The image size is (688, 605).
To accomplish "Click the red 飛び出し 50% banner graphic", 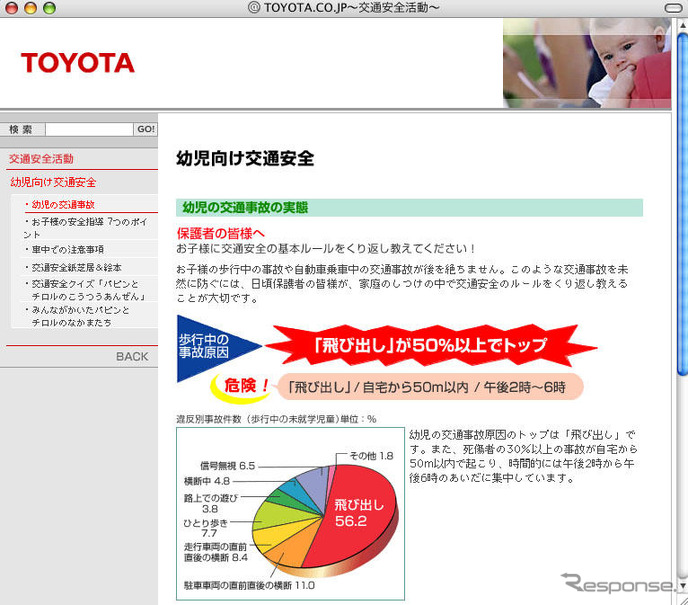I will tap(431, 345).
